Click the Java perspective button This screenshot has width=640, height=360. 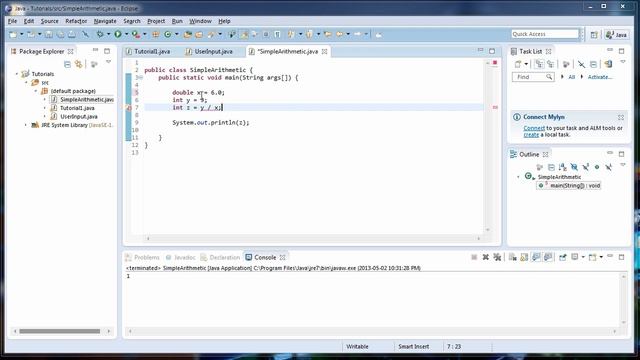(617, 35)
